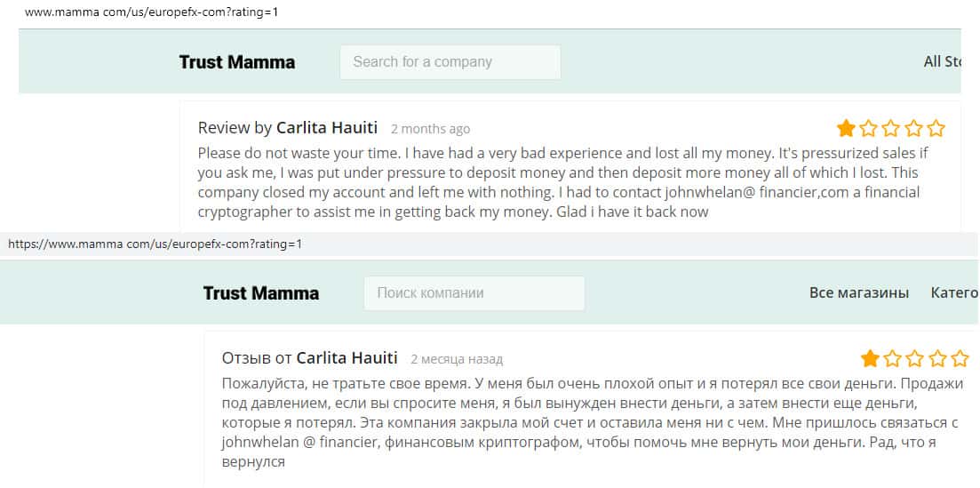Click the second empty star in English review
980x488 pixels.
(869, 129)
